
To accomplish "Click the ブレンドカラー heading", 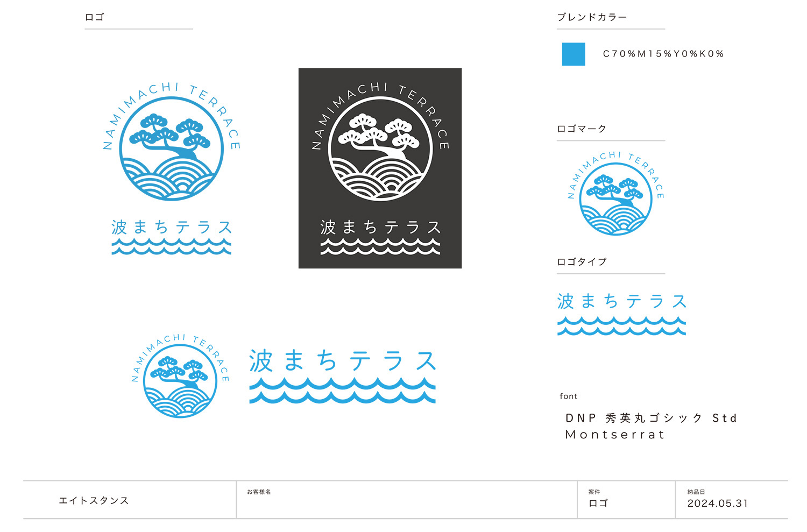I will click(x=592, y=17).
